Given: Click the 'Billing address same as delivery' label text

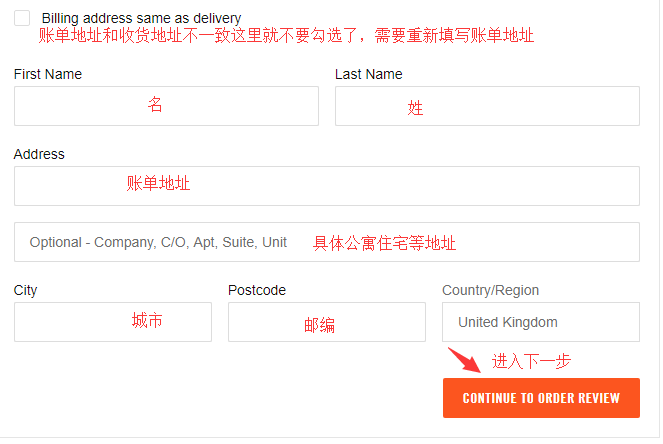Looking at the screenshot, I should click(x=141, y=18).
